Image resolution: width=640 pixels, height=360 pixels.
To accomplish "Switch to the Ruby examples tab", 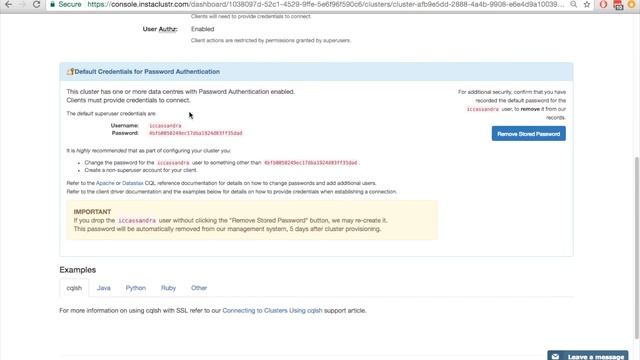I will pos(168,288).
